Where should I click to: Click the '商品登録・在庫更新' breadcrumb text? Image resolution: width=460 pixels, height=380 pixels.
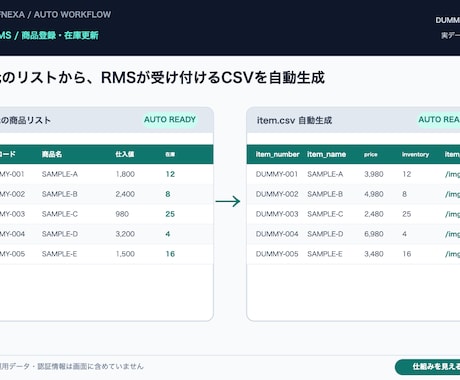(60, 35)
